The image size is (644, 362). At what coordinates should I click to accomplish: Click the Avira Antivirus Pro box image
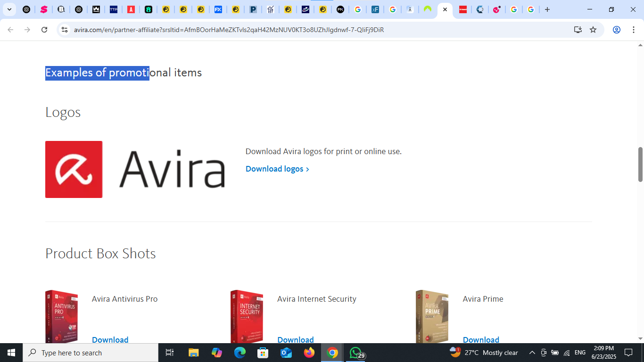(x=62, y=316)
